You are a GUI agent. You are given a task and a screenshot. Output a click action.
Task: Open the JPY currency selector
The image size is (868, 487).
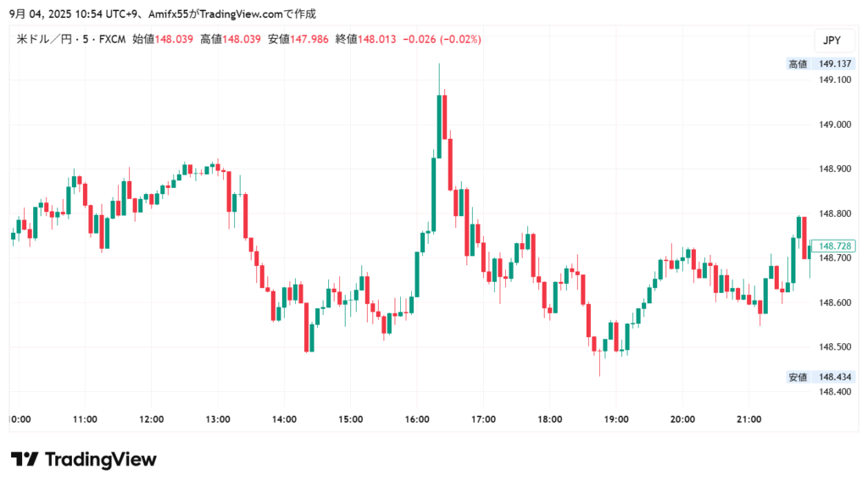click(x=832, y=40)
